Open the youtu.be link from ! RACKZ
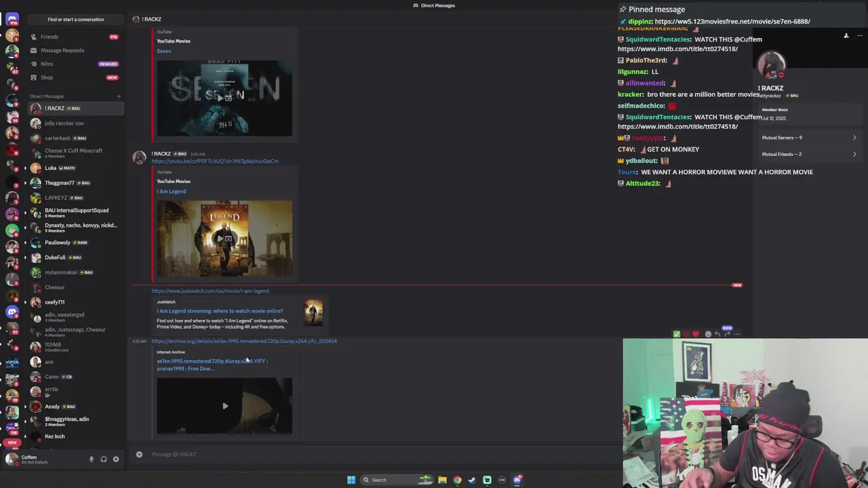868x488 pixels. [x=215, y=161]
